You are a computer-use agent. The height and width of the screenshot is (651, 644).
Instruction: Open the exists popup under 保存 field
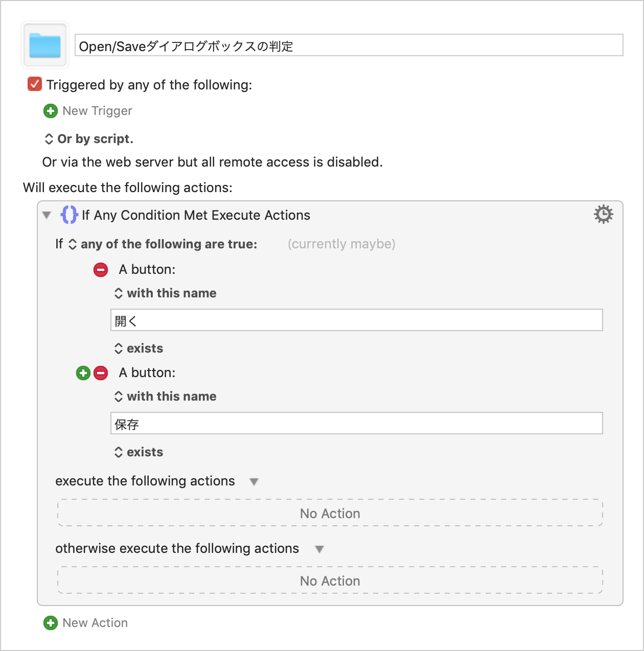(139, 452)
